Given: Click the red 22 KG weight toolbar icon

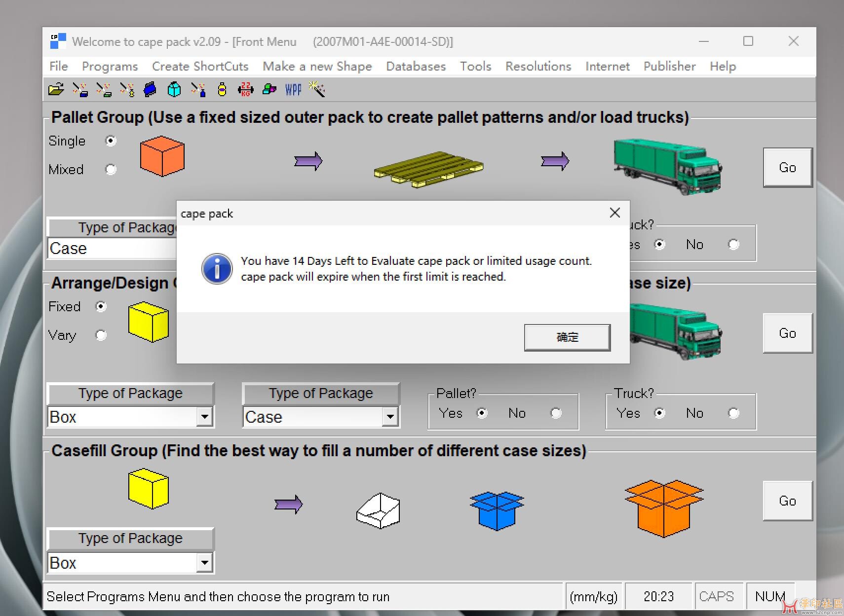Looking at the screenshot, I should [x=246, y=89].
